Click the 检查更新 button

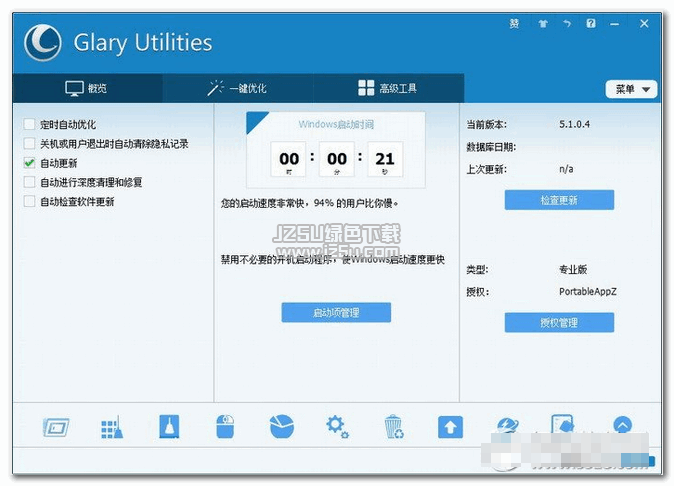coord(559,200)
